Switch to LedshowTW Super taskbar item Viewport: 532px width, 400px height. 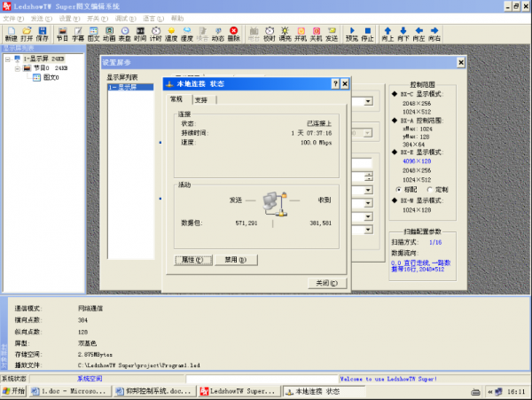(239, 391)
